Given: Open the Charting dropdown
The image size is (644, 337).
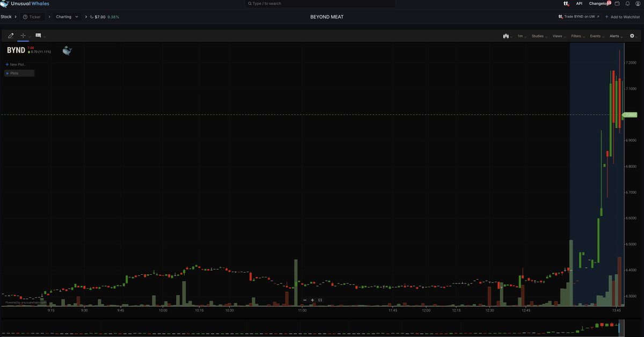Looking at the screenshot, I should click(x=68, y=17).
